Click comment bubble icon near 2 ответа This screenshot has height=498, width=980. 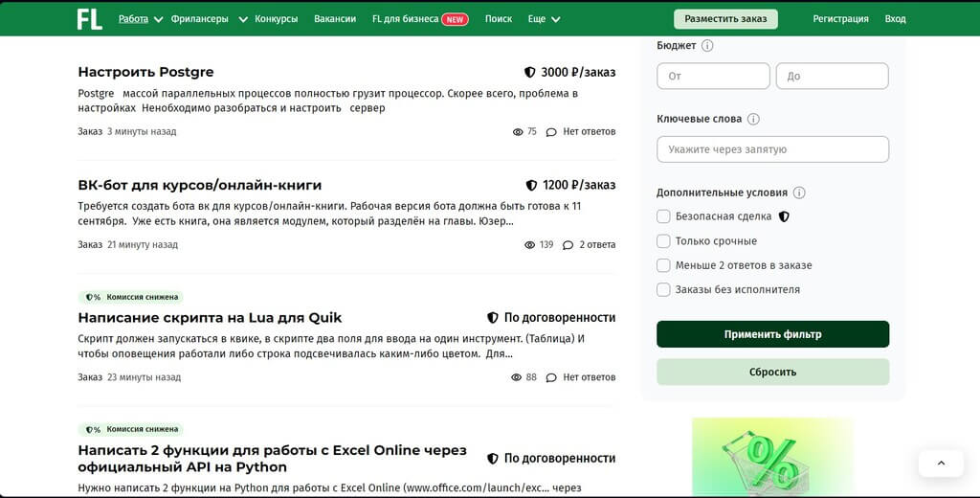tap(568, 245)
